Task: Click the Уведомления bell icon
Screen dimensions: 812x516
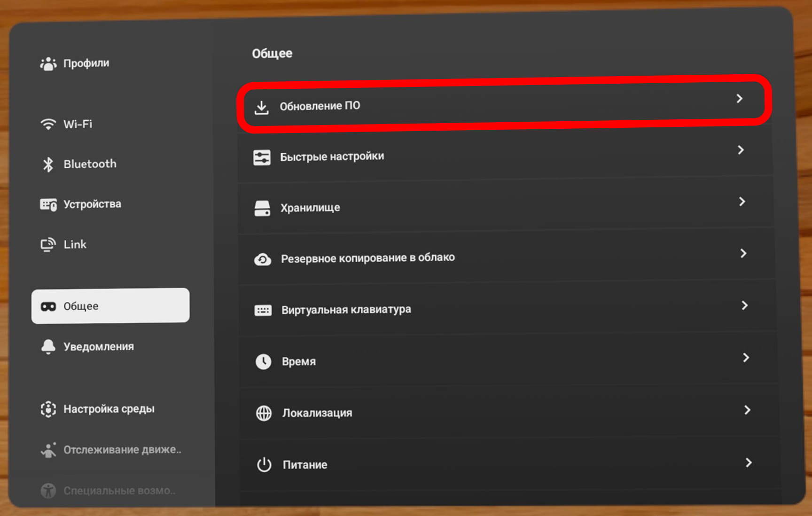Action: pos(48,347)
